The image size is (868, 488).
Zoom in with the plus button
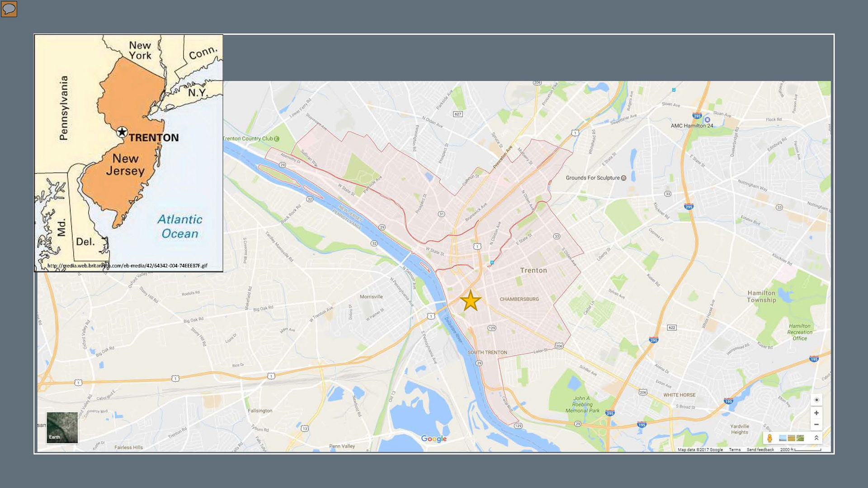(x=816, y=413)
